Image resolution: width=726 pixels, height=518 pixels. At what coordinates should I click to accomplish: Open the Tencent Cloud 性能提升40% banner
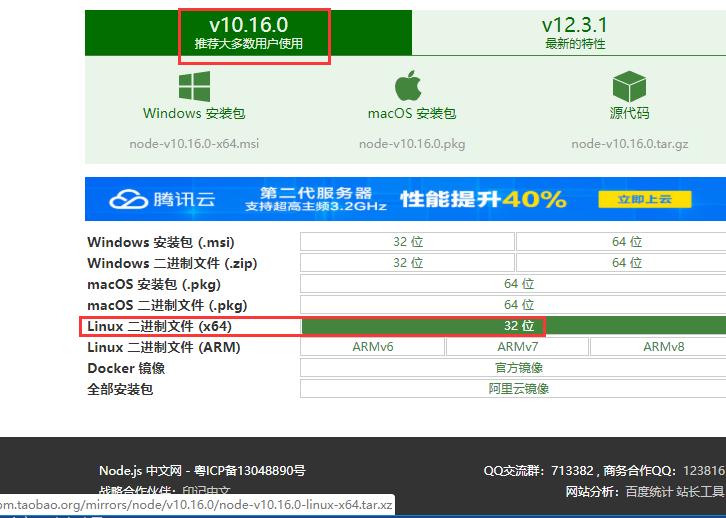click(406, 199)
